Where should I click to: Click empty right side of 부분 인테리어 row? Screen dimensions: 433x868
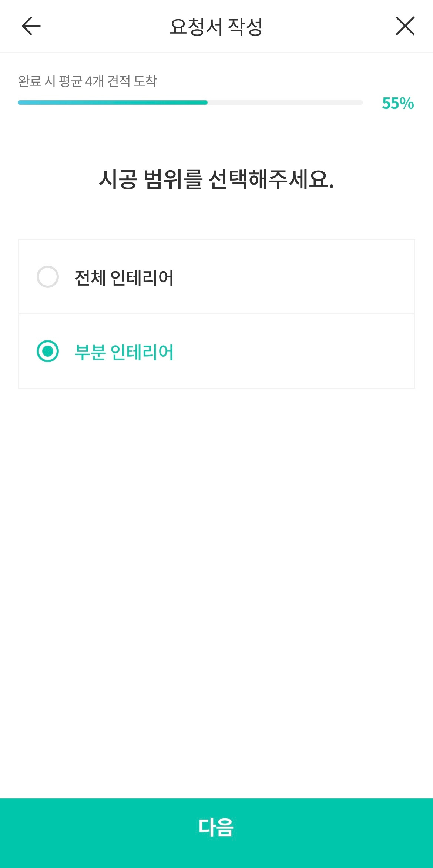[315, 351]
